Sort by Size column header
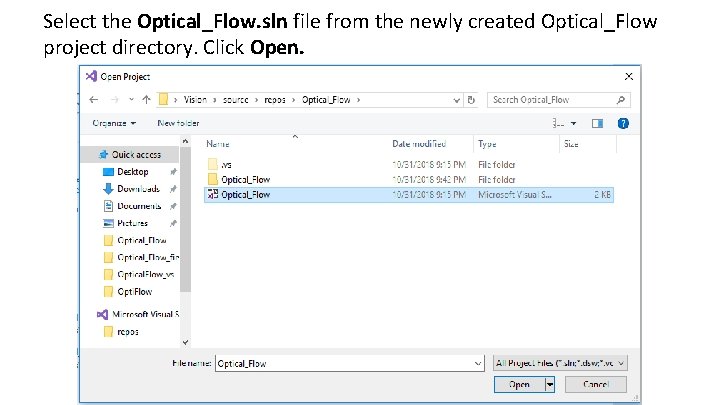The width and height of the screenshot is (720, 405). 571,144
